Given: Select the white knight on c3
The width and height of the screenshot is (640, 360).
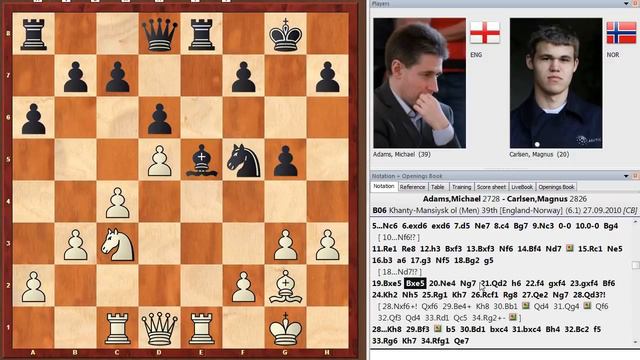Looking at the screenshot, I should [118, 244].
